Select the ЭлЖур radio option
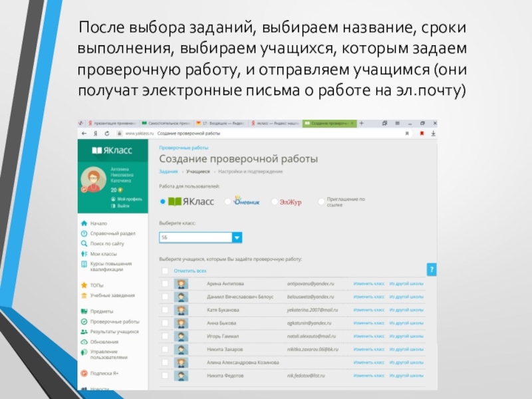Image resolution: width=532 pixels, height=399 pixels. pyautogui.click(x=275, y=201)
